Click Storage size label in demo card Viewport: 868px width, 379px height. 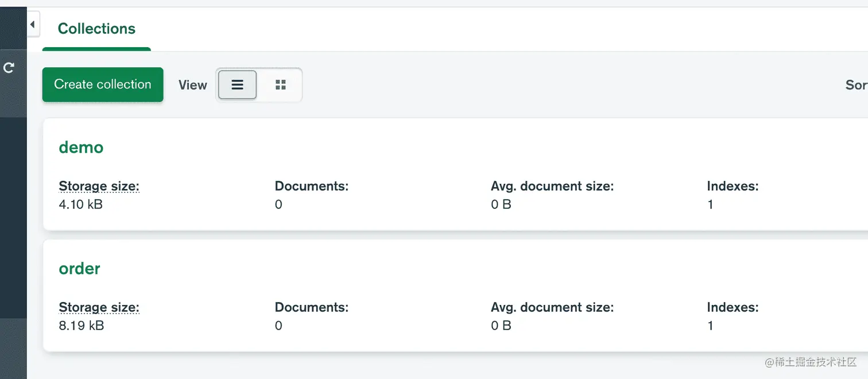[x=99, y=186]
